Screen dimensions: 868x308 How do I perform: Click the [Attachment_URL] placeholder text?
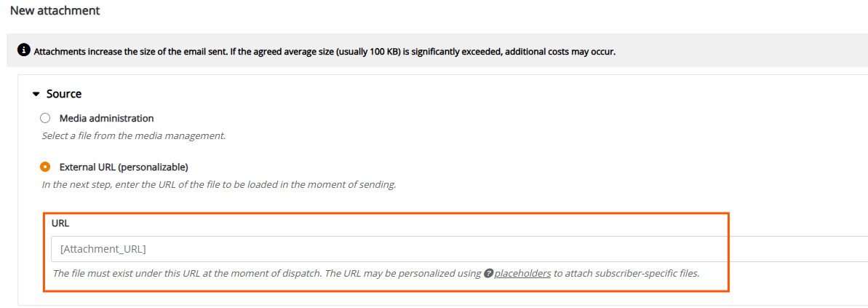(103, 249)
